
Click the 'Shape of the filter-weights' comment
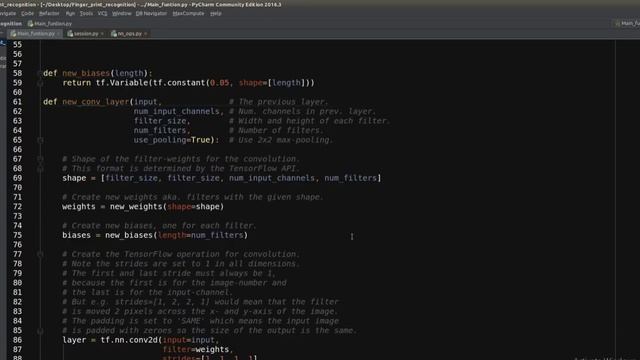click(x=181, y=159)
